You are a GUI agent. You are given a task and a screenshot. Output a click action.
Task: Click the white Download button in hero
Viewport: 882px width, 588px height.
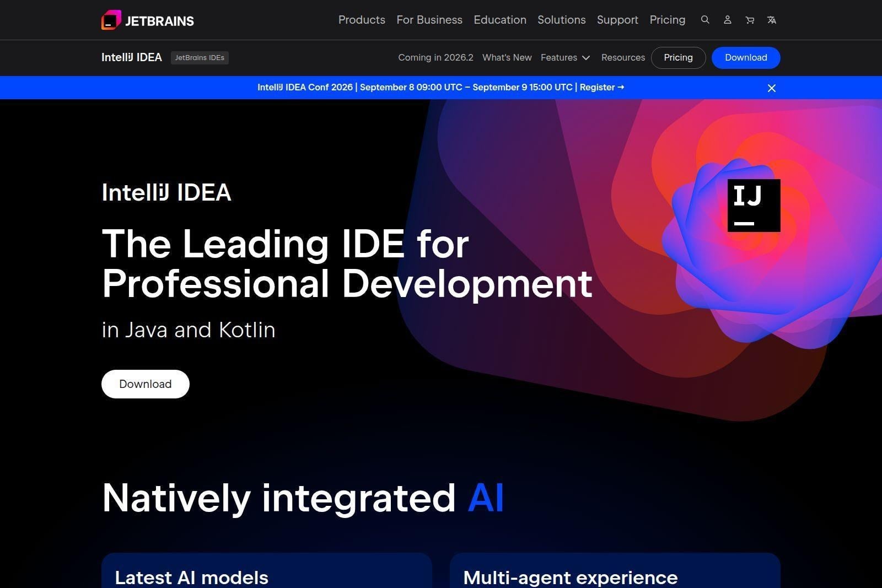click(x=146, y=384)
